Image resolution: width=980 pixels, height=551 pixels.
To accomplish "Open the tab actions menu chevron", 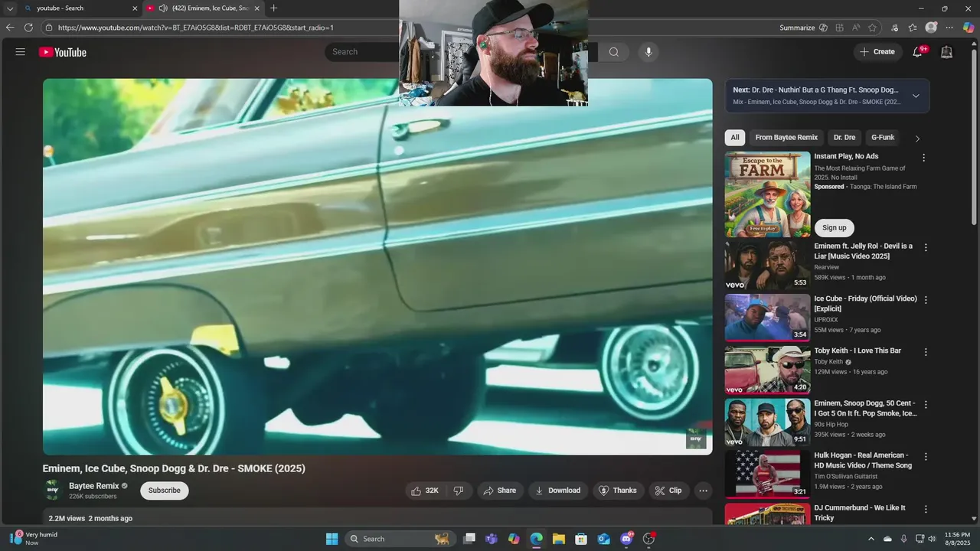I will [10, 8].
